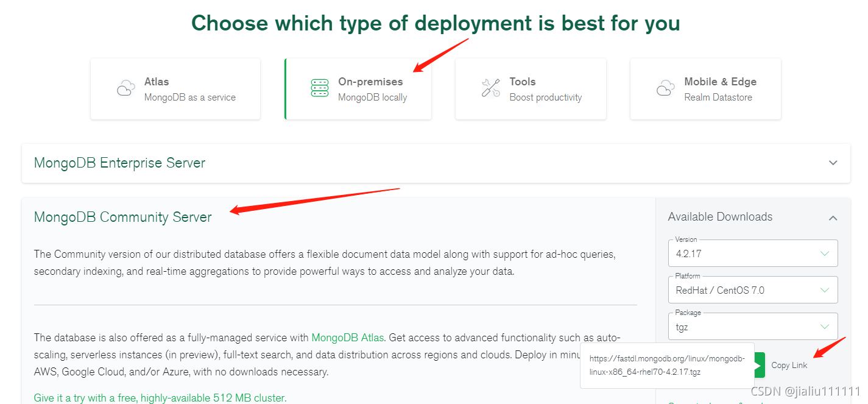This screenshot has height=404, width=868.
Task: Click the 'MongoDB locally' subtitle
Action: [373, 97]
